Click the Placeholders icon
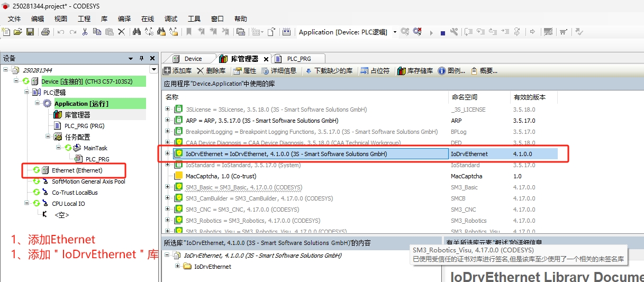This screenshot has width=644, height=282. tap(365, 71)
